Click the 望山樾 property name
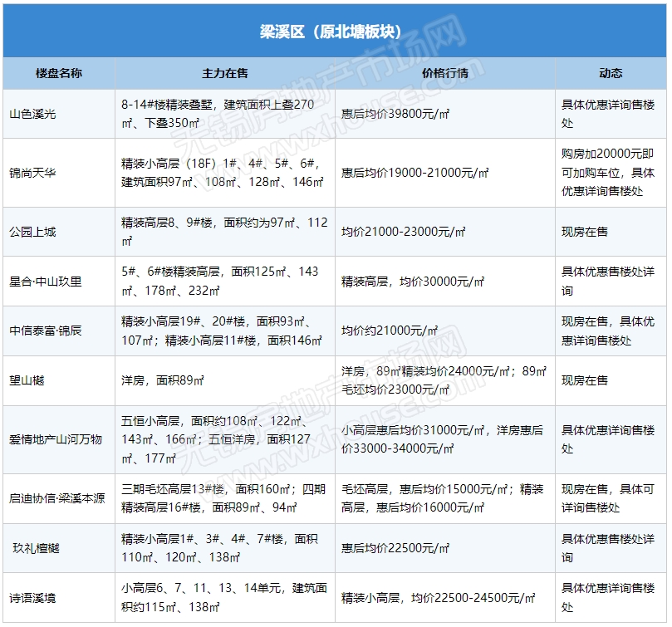 pyautogui.click(x=27, y=380)
